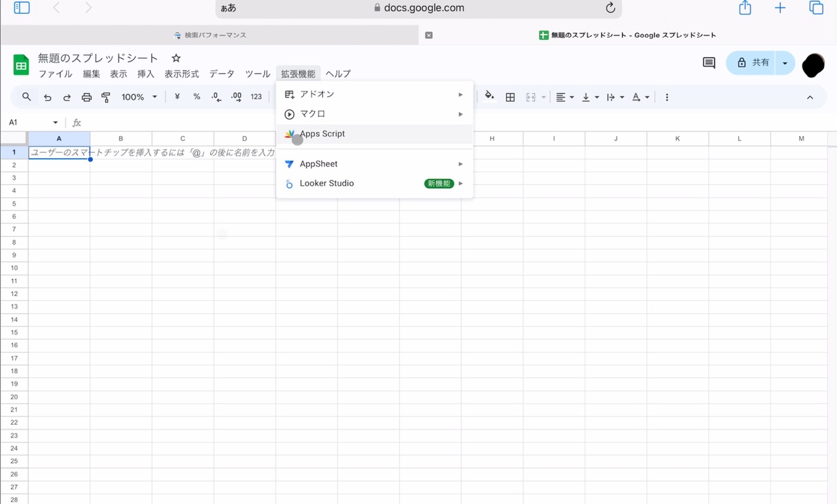Open the 表示形式 menu

182,74
